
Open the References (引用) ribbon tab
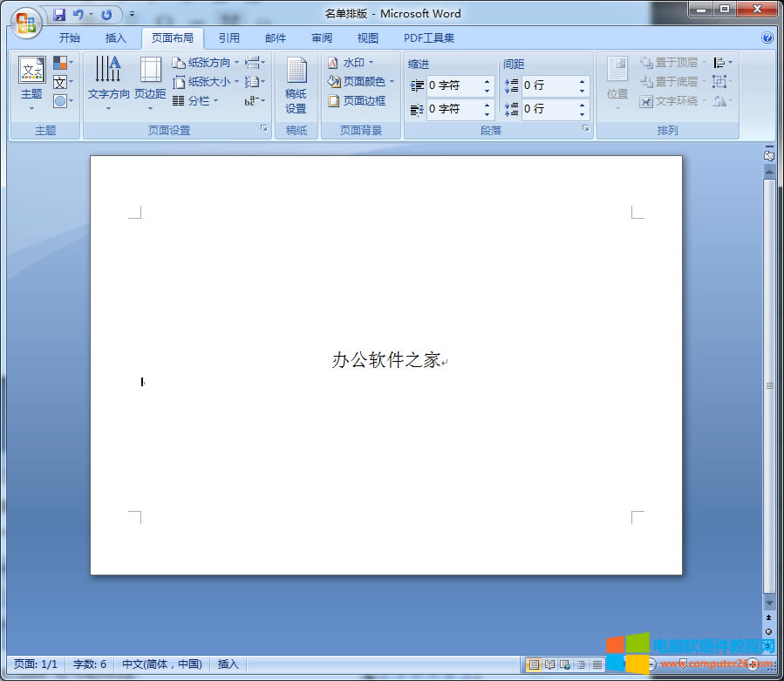(x=228, y=38)
